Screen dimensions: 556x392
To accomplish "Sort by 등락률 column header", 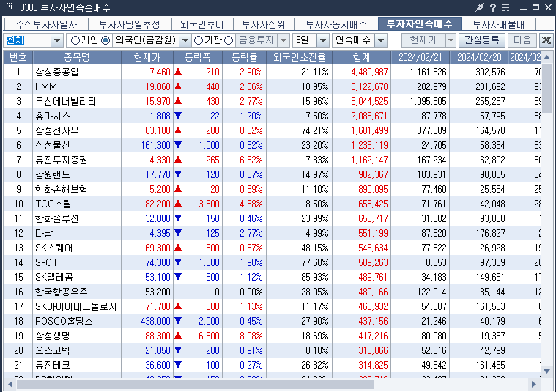I will click(245, 57).
